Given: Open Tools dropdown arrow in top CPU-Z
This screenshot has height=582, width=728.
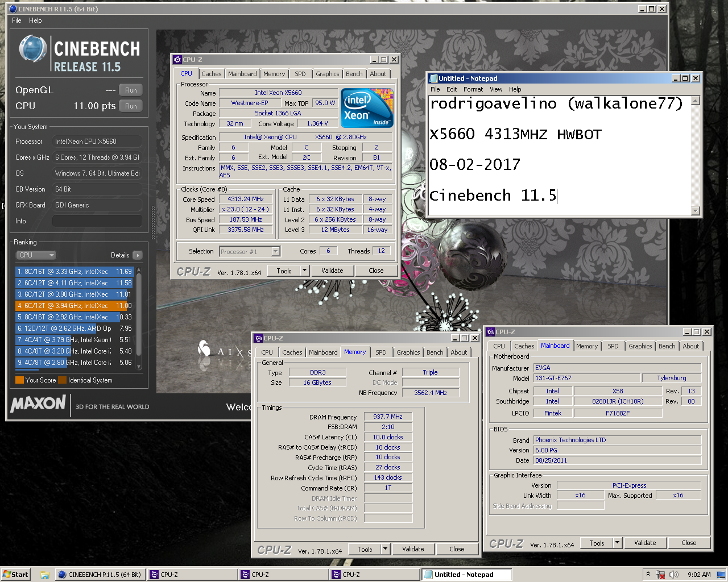Looking at the screenshot, I should point(304,271).
